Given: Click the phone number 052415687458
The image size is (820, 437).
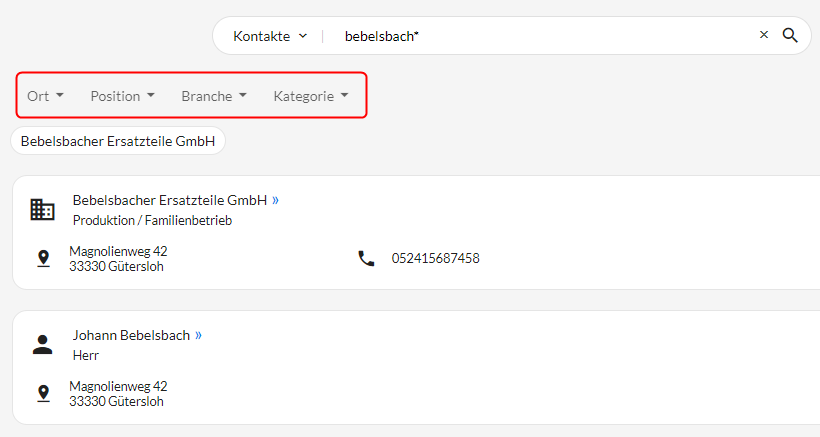Looking at the screenshot, I should point(436,258).
